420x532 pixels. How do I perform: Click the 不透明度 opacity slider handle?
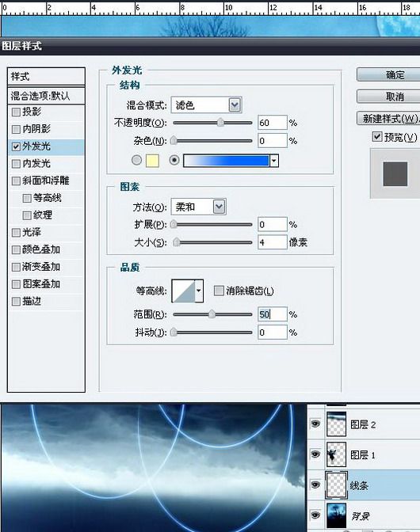coord(220,122)
